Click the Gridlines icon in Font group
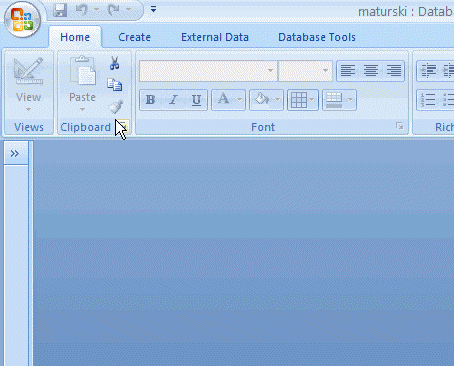Screen dimensions: 454x366 pyautogui.click(x=299, y=100)
